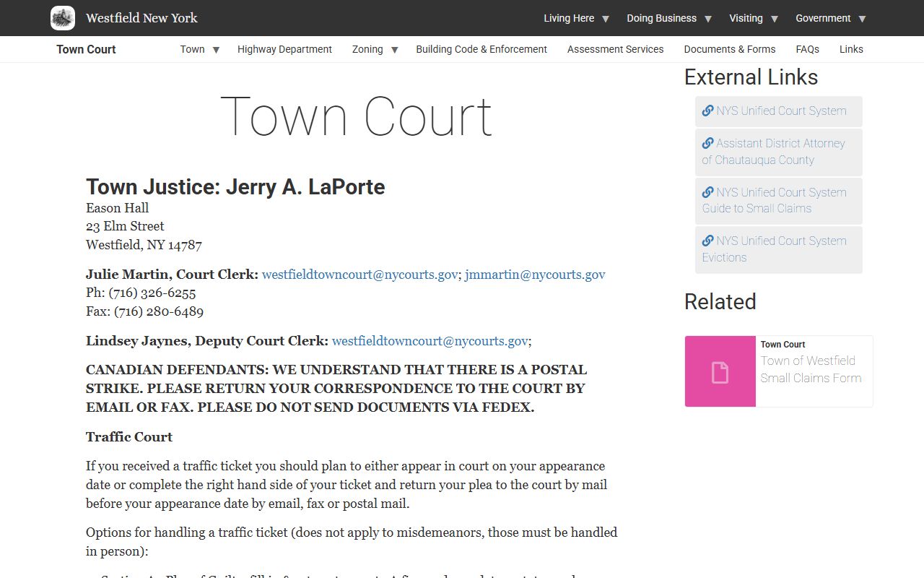Open NYS Guide to Small Claims link
Image resolution: width=924 pixels, height=578 pixels.
(x=778, y=200)
